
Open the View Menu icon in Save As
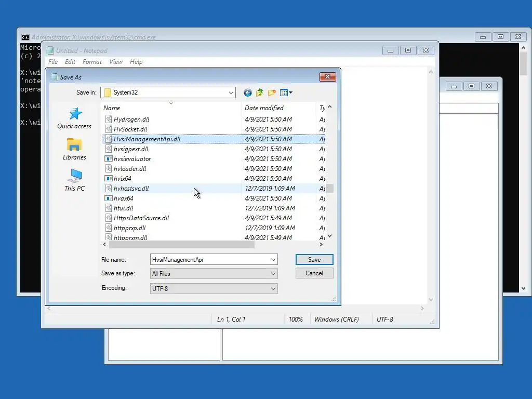284,92
